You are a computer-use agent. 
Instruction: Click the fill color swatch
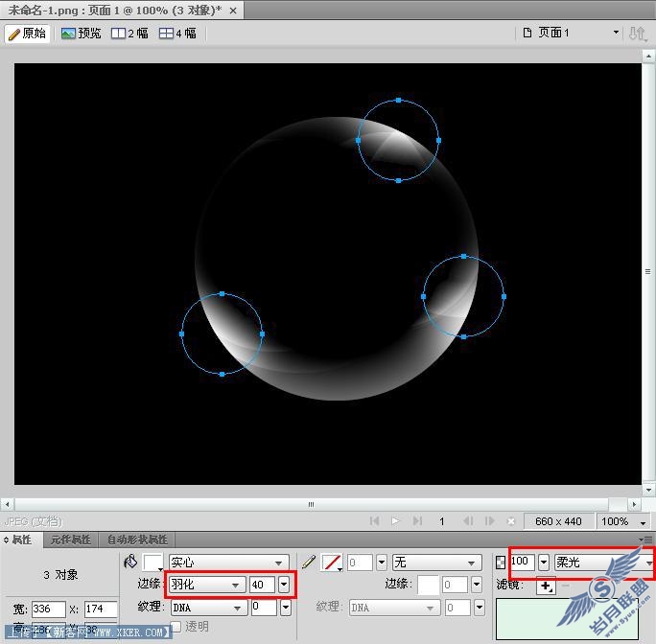point(152,563)
